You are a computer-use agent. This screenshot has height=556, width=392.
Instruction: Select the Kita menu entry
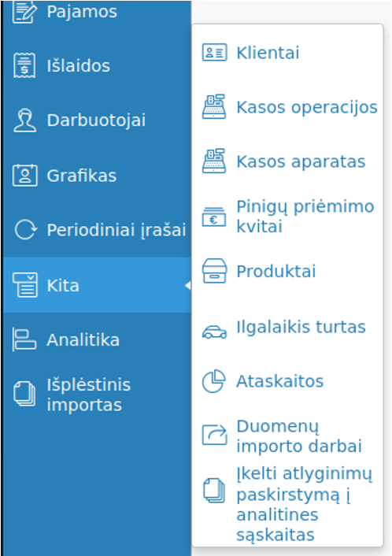point(97,285)
